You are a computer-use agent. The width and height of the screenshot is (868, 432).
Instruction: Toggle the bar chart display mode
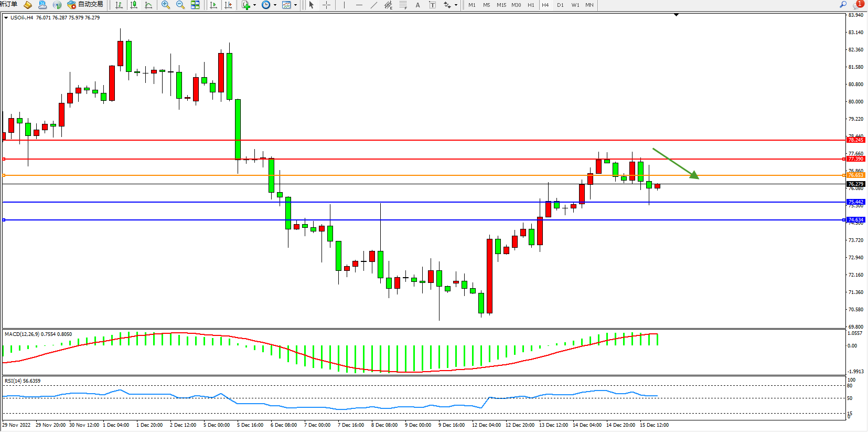119,5
